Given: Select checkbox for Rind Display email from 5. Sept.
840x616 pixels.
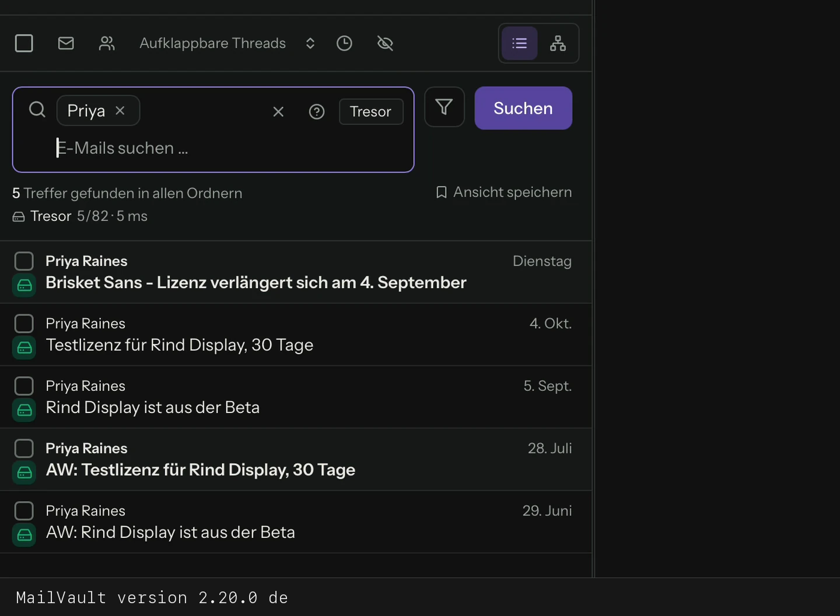Looking at the screenshot, I should click(x=24, y=386).
